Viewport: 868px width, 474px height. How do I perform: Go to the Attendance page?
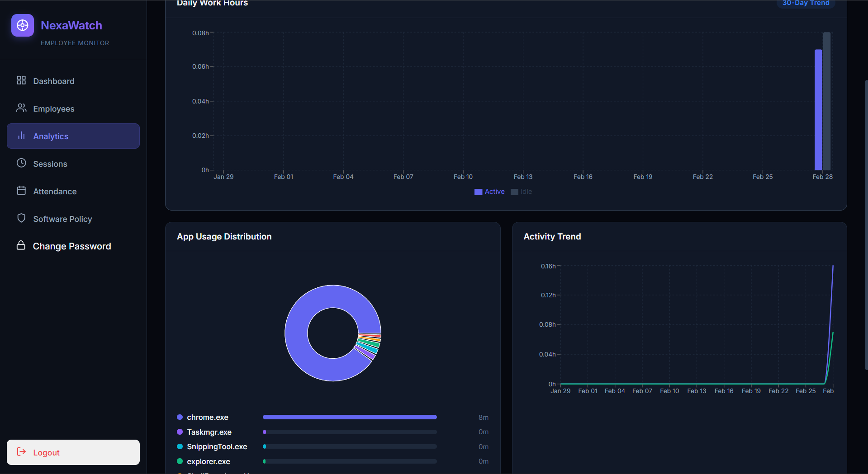coord(55,192)
